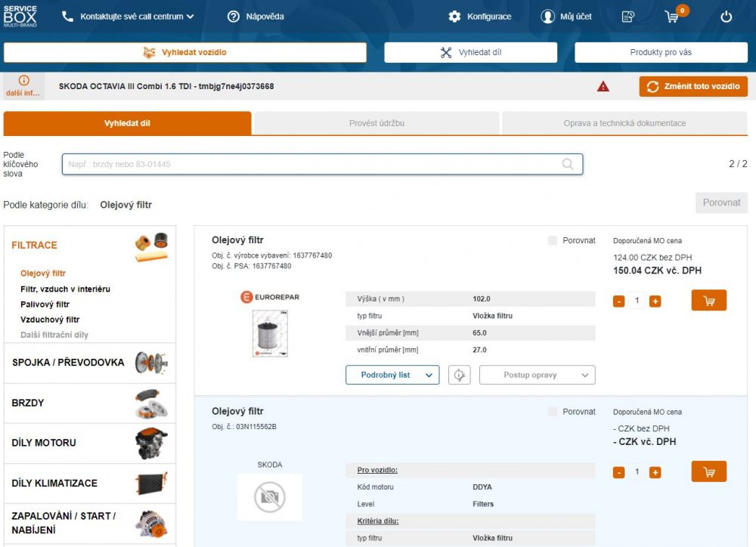756x547 pixels.
Task: Decrease quantity of Skoda oil filter
Action: tap(618, 473)
